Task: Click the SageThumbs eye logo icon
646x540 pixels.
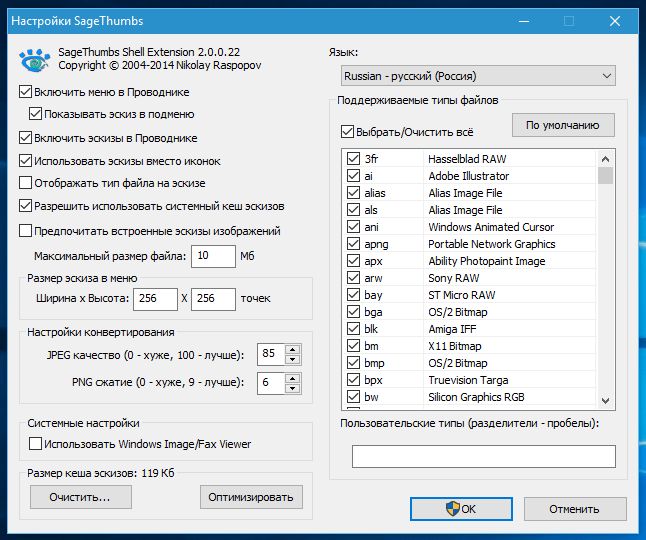Action: coord(33,60)
